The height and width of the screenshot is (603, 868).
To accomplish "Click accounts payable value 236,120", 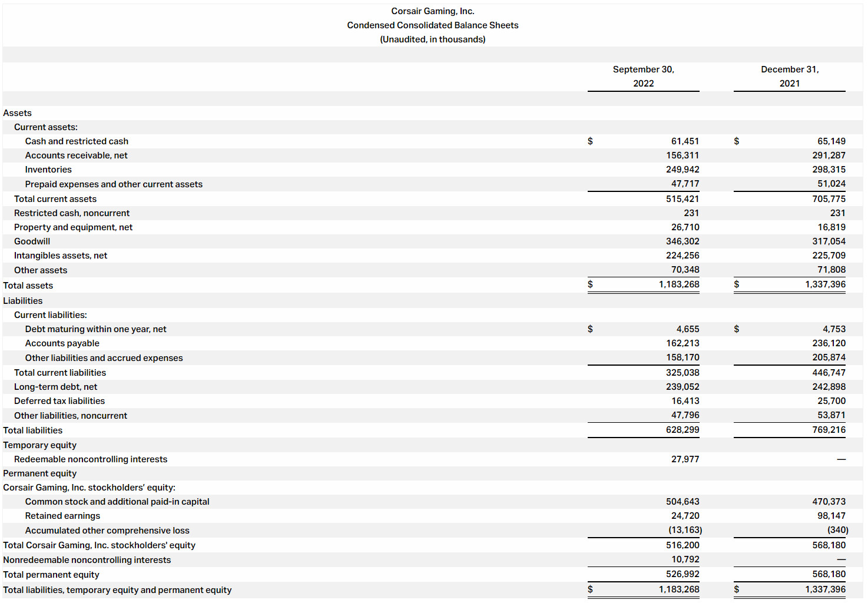I will [829, 343].
